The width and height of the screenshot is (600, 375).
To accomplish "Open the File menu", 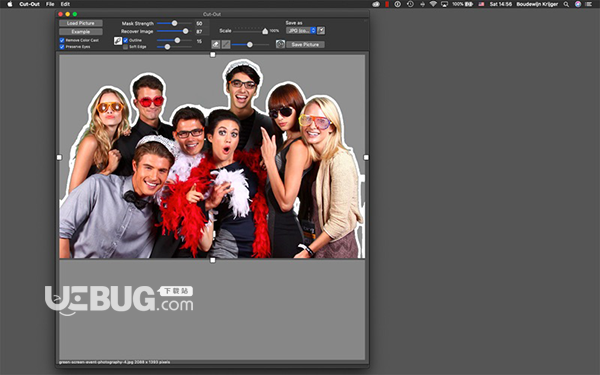I will click(50, 4).
